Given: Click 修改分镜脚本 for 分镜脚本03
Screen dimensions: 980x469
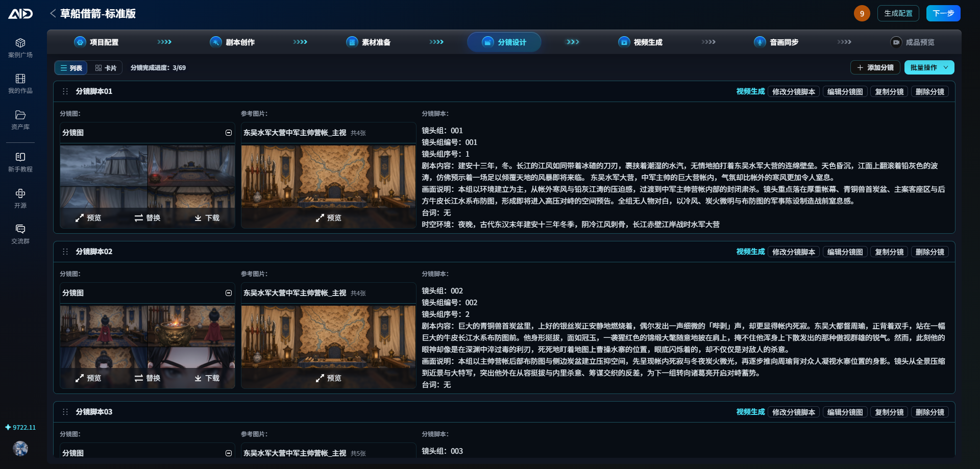Looking at the screenshot, I should pyautogui.click(x=794, y=412).
